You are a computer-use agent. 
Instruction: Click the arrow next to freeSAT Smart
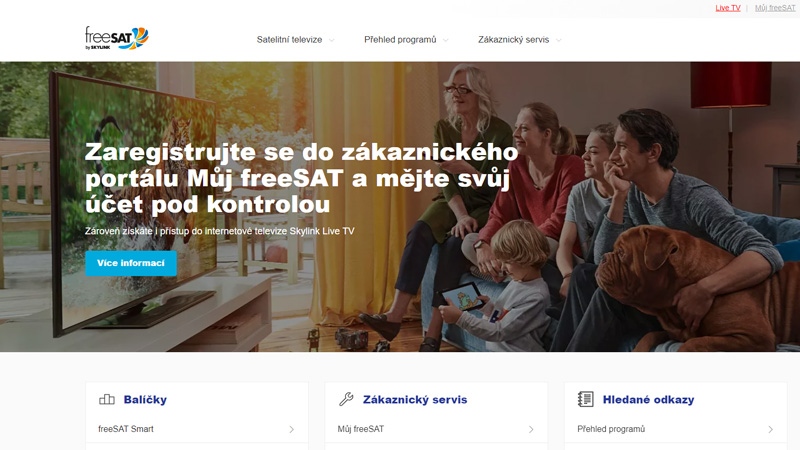coord(291,430)
